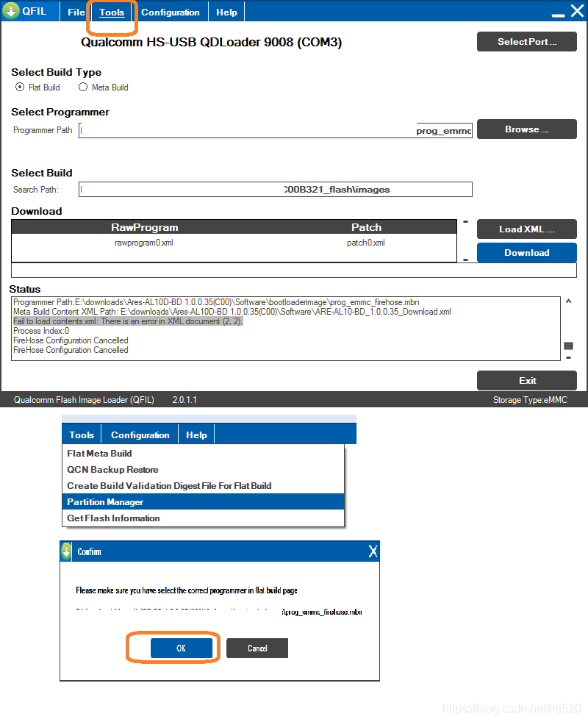The height and width of the screenshot is (722, 588).
Task: Open the File menu
Action: (76, 12)
